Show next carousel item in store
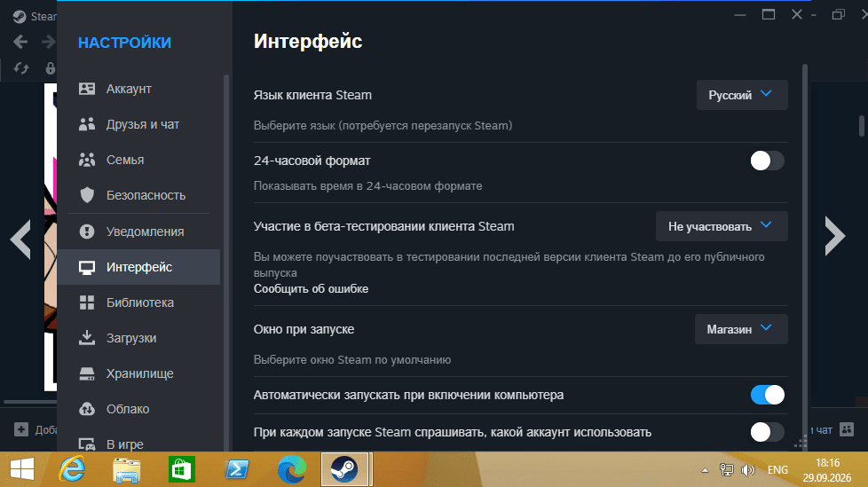The width and height of the screenshot is (868, 487). pos(835,236)
